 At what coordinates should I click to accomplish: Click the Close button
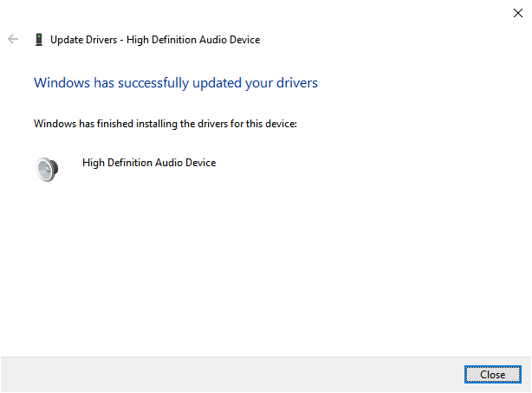493,374
